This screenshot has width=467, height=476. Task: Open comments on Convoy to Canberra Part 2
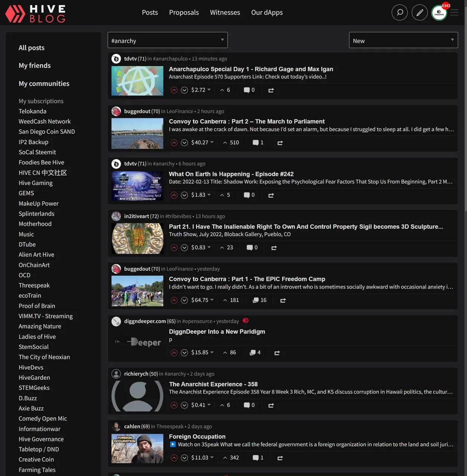tap(258, 143)
